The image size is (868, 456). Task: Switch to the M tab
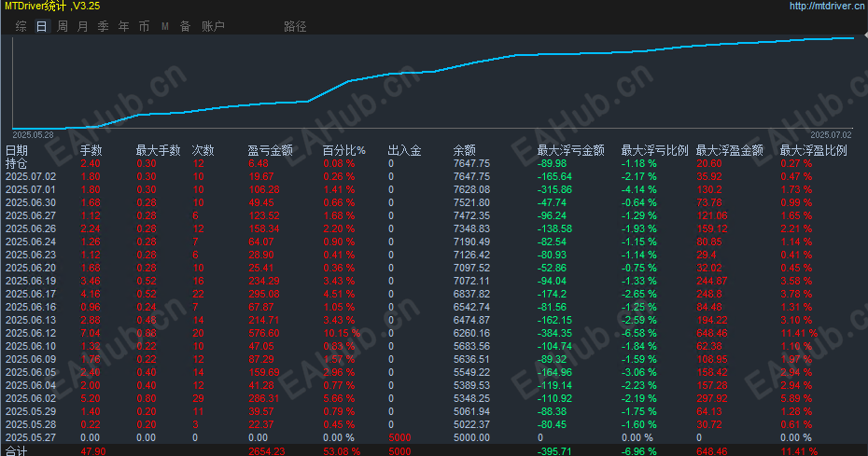pos(165,26)
